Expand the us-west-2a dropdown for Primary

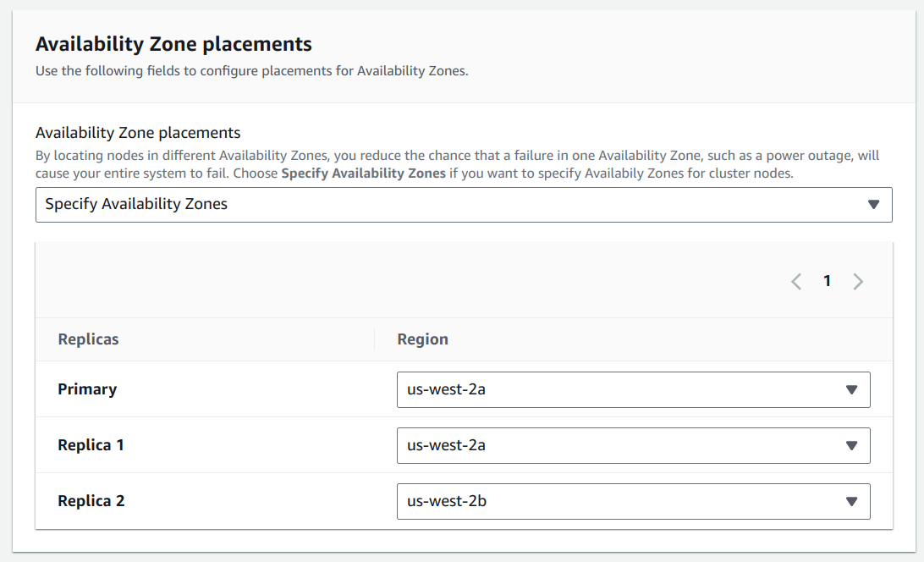click(633, 388)
